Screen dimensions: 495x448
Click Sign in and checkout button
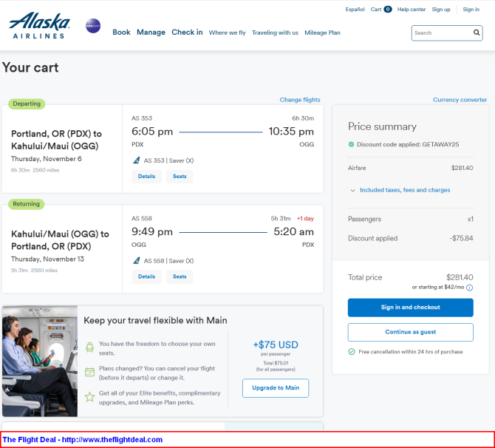[x=410, y=308]
